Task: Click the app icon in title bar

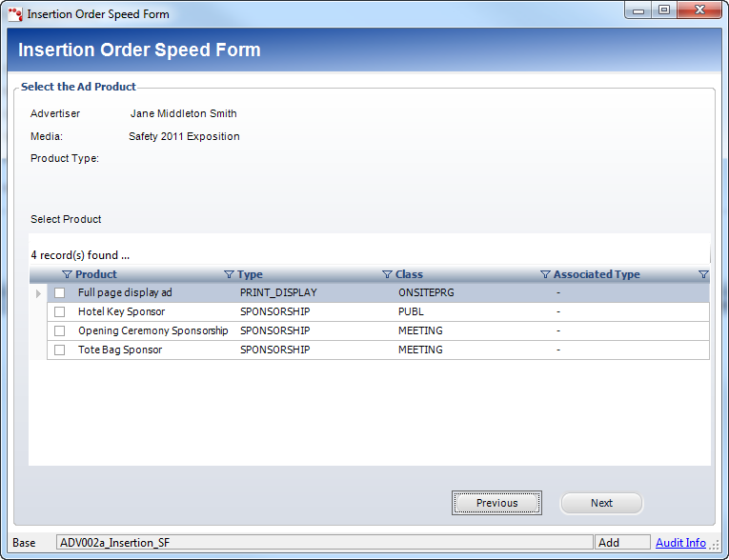Action: point(15,14)
